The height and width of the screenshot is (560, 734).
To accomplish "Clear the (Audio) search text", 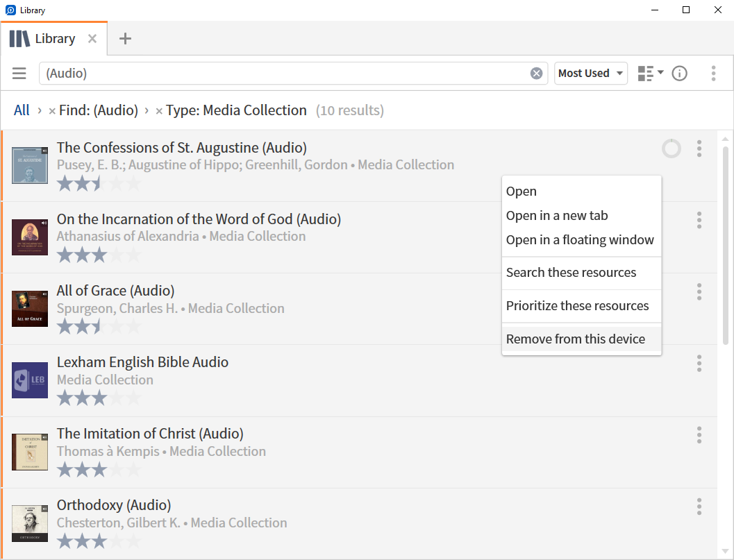I will click(x=537, y=74).
